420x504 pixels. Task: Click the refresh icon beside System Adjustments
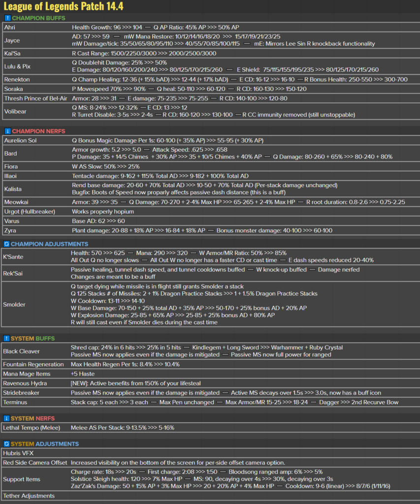(6, 444)
